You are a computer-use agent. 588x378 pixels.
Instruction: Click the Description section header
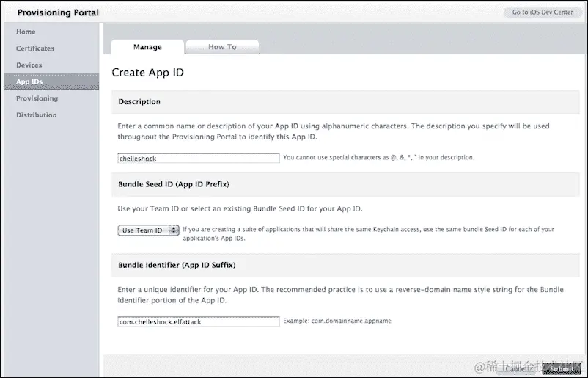point(139,102)
